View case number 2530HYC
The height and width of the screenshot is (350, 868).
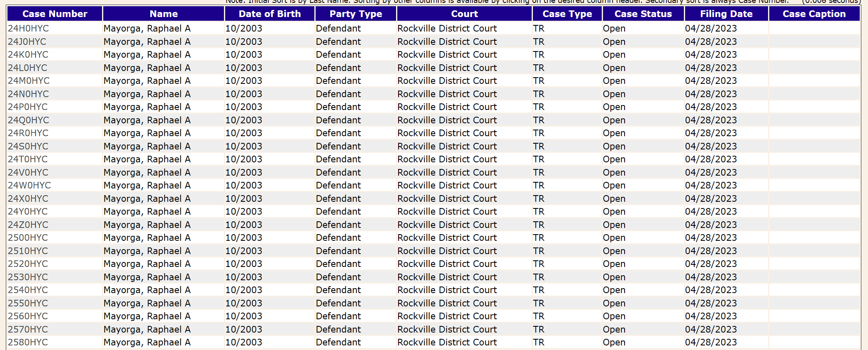pyautogui.click(x=28, y=277)
